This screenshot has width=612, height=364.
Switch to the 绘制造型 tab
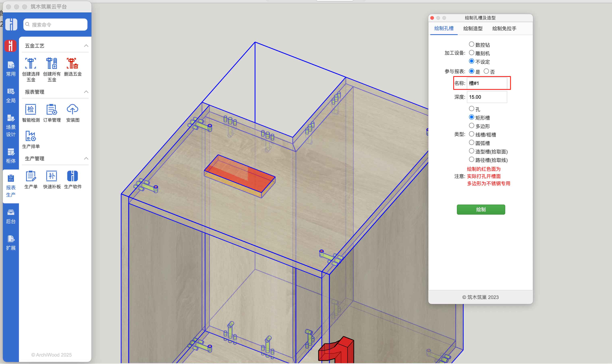(473, 28)
